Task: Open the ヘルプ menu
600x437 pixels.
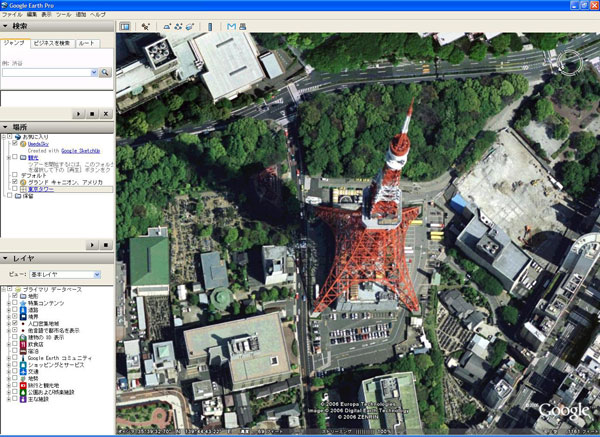Action: pyautogui.click(x=98, y=15)
